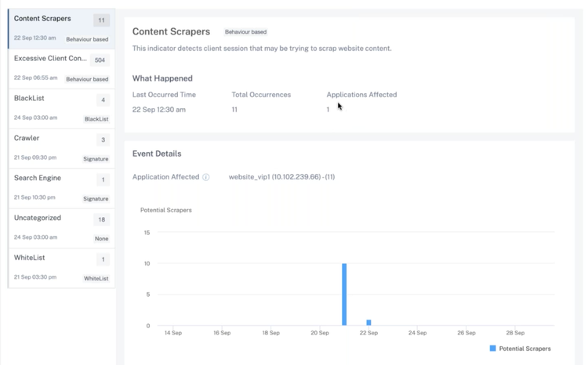
Task: Click the BlackList tag in BlackList row
Action: (96, 119)
